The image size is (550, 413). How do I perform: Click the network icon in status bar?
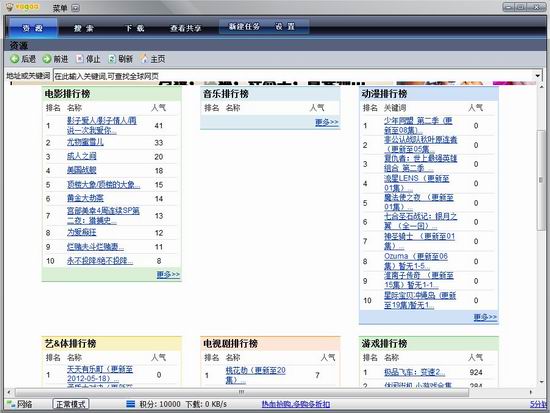(11, 404)
